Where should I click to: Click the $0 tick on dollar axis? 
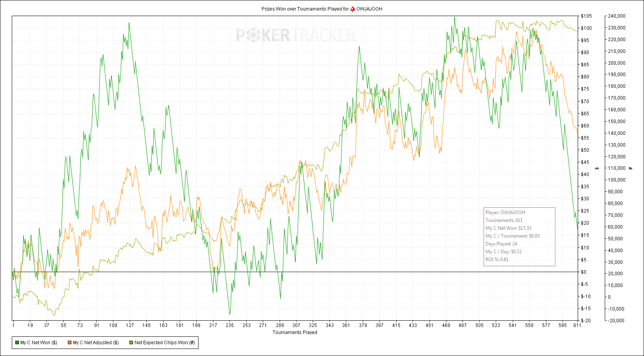(x=584, y=272)
